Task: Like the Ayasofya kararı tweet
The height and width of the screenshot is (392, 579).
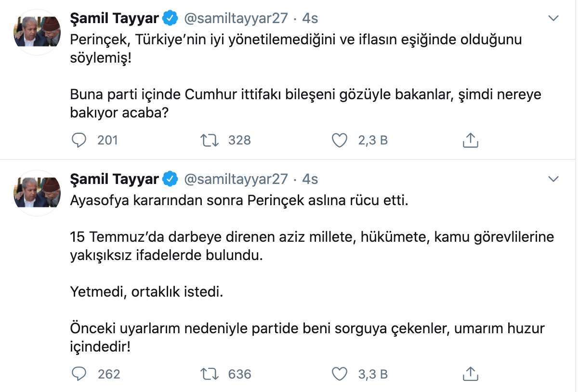Action: click(340, 374)
